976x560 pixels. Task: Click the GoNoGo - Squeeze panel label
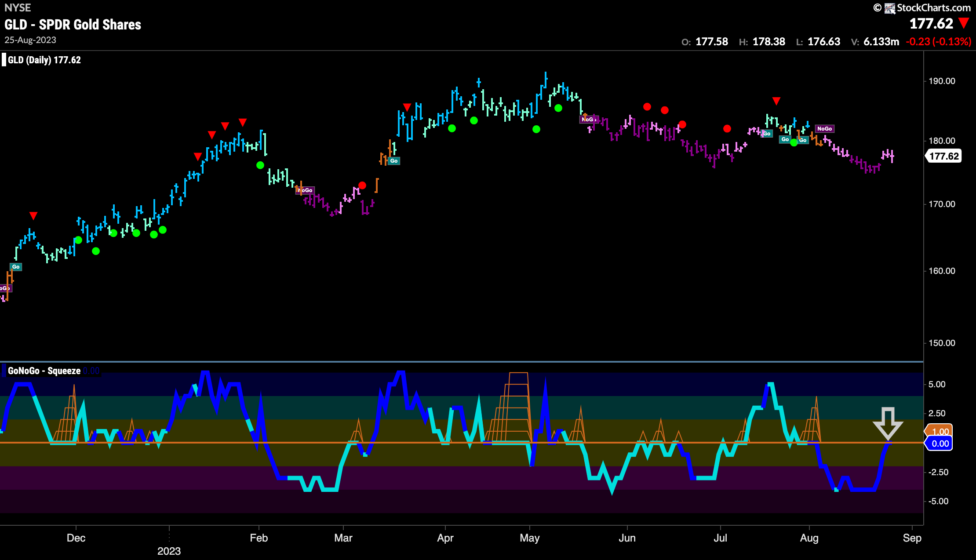[x=44, y=371]
